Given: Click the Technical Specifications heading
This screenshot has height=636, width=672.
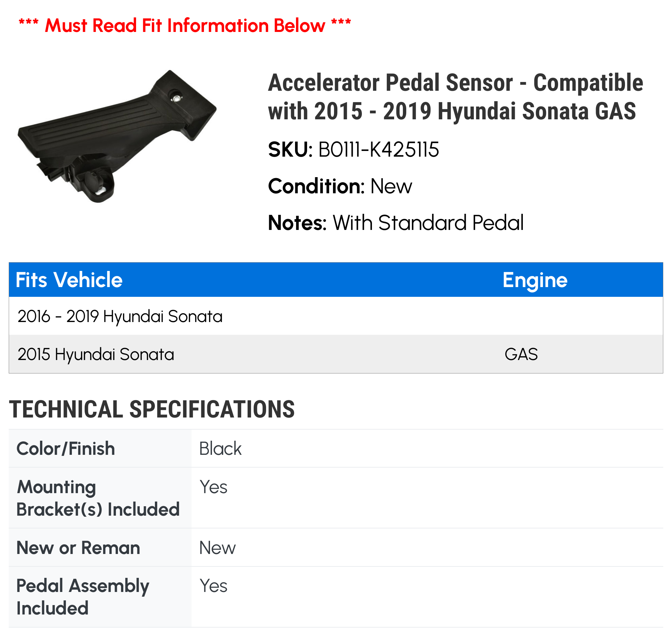Looking at the screenshot, I should (x=152, y=409).
